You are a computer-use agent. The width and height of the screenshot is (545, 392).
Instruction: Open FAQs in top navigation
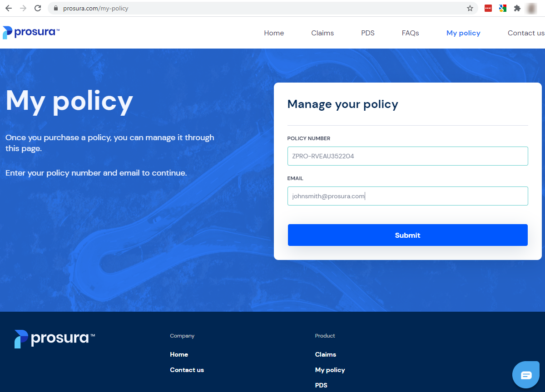pyautogui.click(x=411, y=33)
